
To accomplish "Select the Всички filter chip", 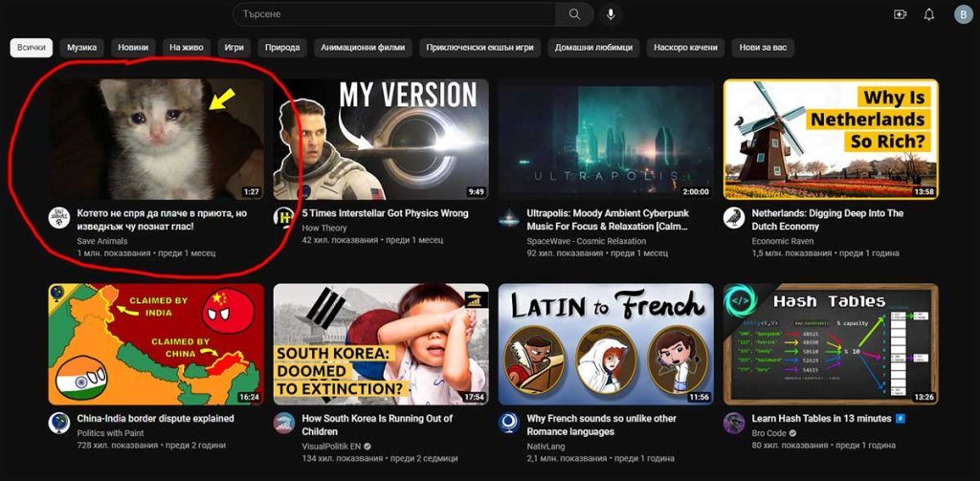I will (32, 48).
